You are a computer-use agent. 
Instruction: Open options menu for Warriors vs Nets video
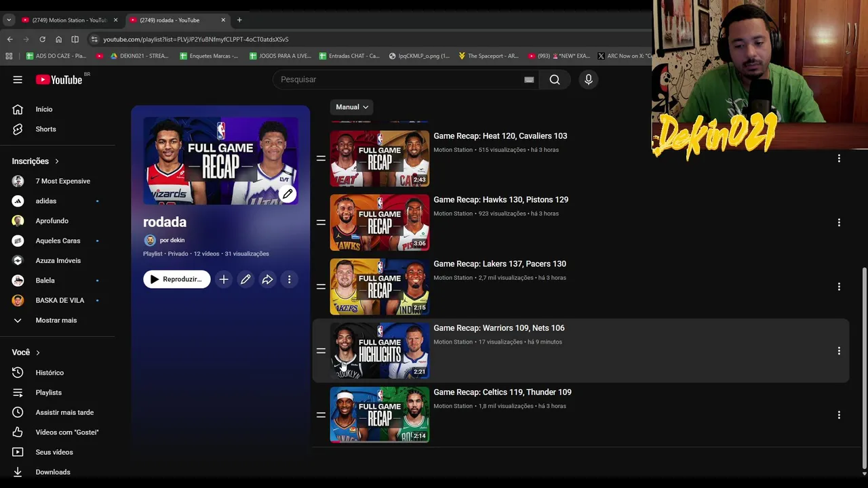(x=839, y=350)
